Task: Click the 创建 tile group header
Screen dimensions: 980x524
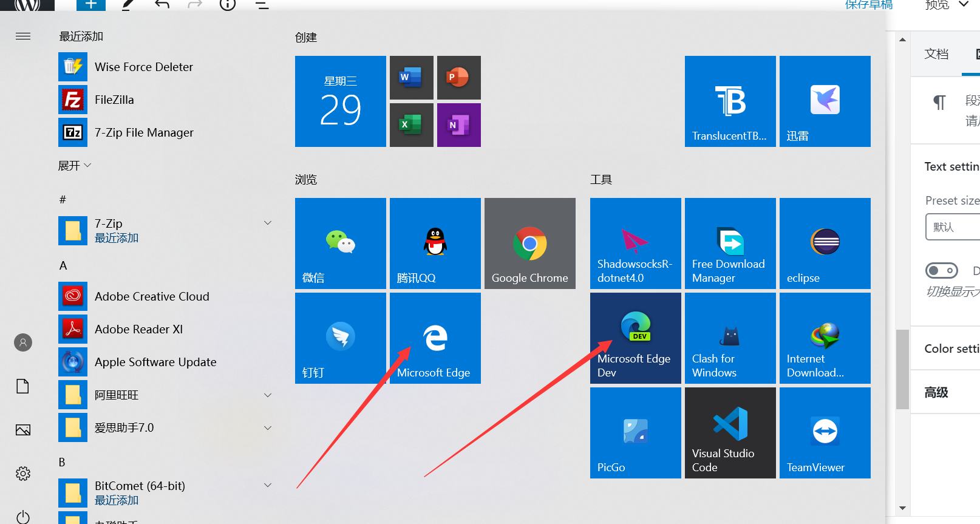Action: coord(306,38)
